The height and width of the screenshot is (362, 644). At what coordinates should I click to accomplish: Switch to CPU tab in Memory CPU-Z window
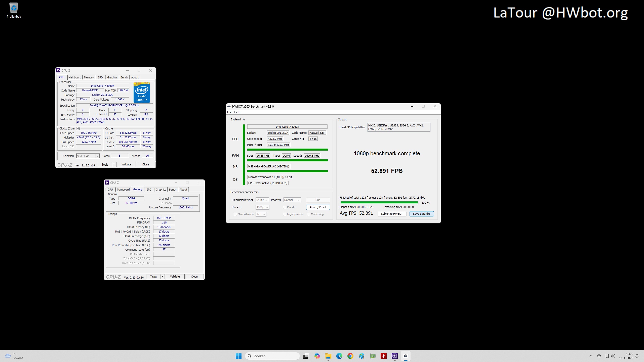click(x=110, y=190)
